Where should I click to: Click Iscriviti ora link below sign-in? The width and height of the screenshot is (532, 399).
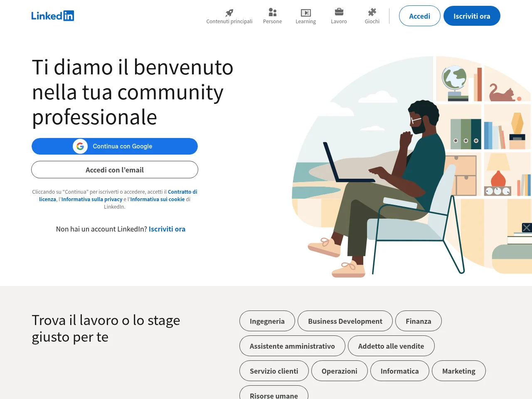[167, 229]
